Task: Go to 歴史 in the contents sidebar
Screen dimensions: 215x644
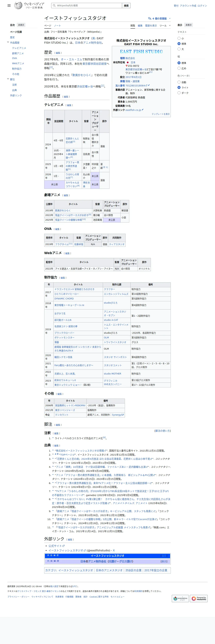Action: pyautogui.click(x=13, y=37)
